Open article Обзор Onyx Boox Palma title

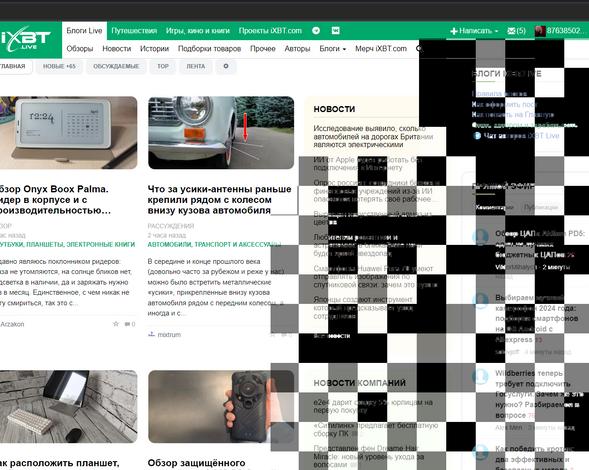tap(55, 199)
